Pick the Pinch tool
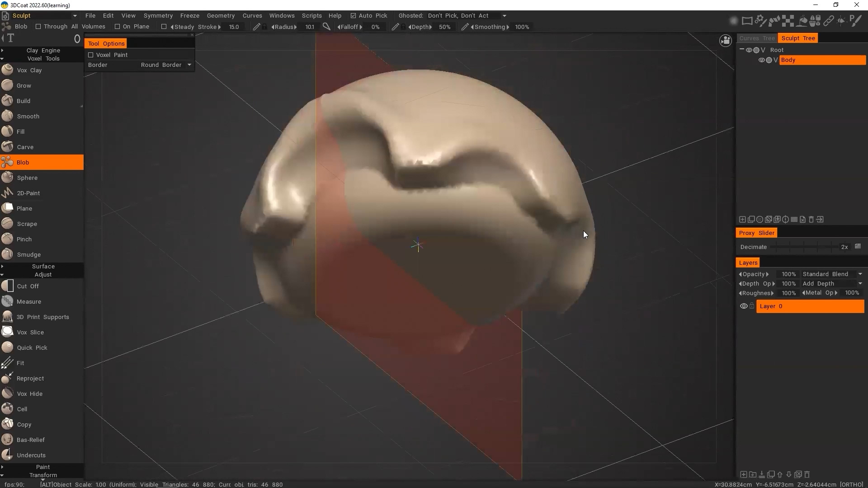 tap(24, 239)
